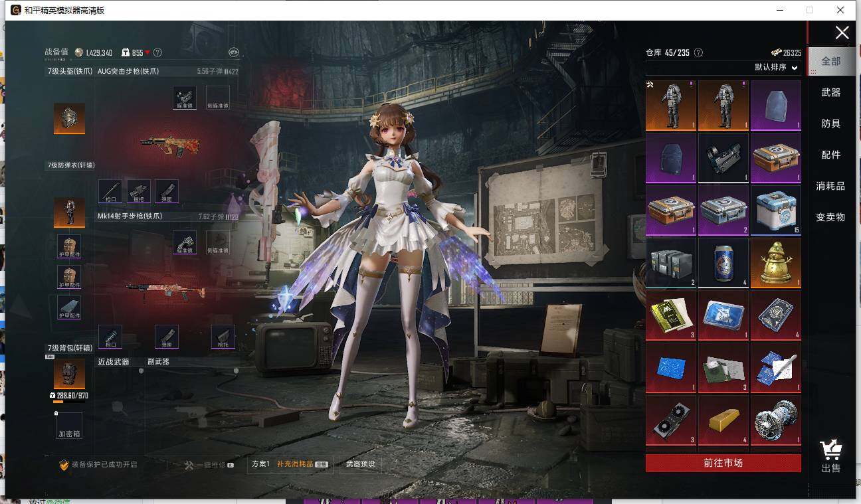Select the stock (枪托) slot of the pistol
Image resolution: width=861 pixels, height=504 pixels.
coord(223,337)
